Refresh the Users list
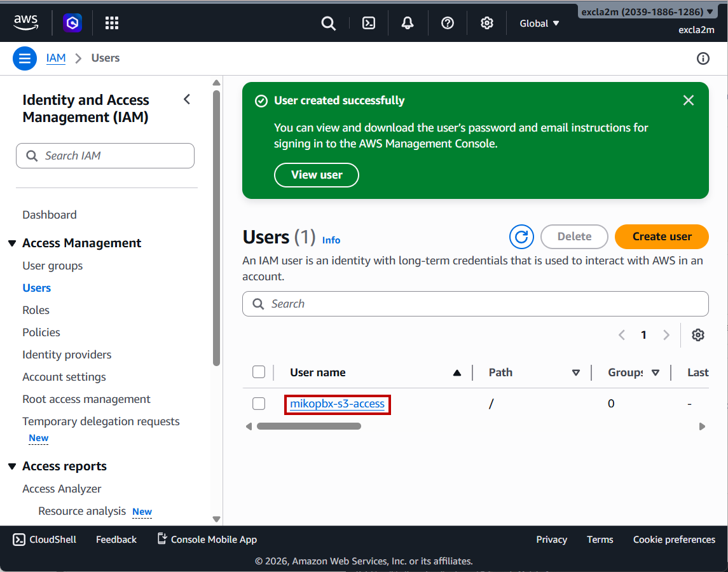The width and height of the screenshot is (728, 572). 521,237
